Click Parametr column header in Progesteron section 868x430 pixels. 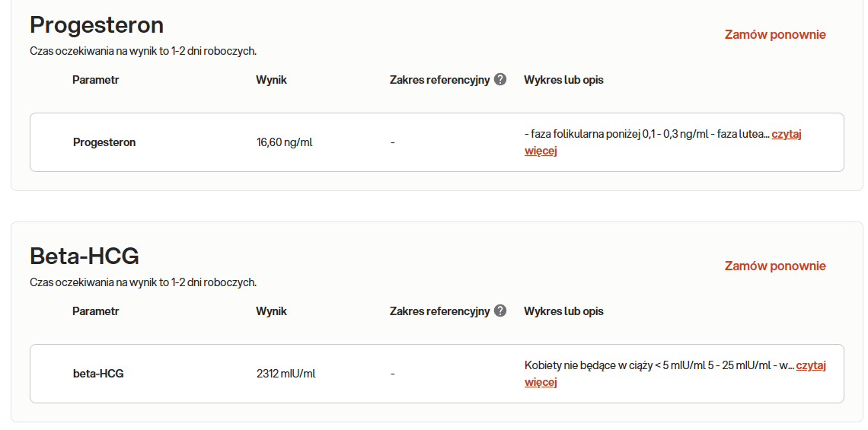click(x=96, y=80)
